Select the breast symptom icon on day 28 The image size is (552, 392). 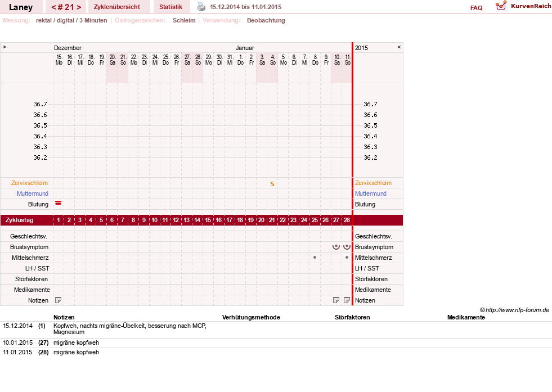pos(347,247)
